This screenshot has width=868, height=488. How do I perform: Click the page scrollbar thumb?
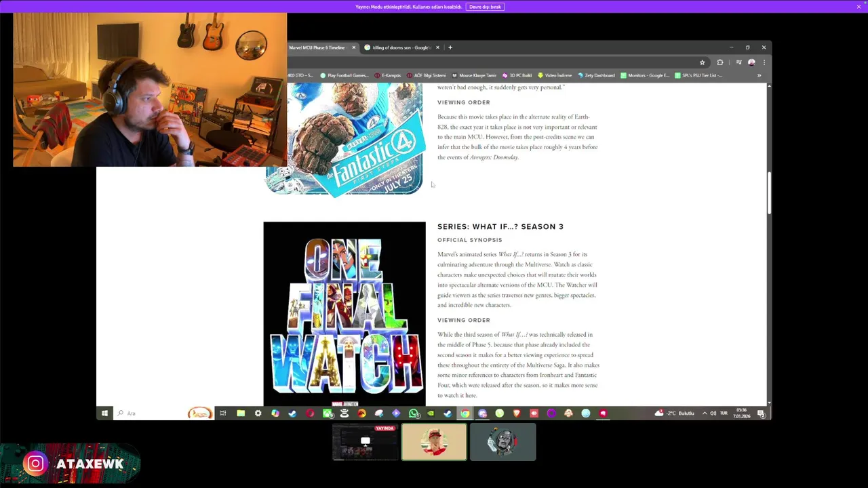pyautogui.click(x=769, y=193)
